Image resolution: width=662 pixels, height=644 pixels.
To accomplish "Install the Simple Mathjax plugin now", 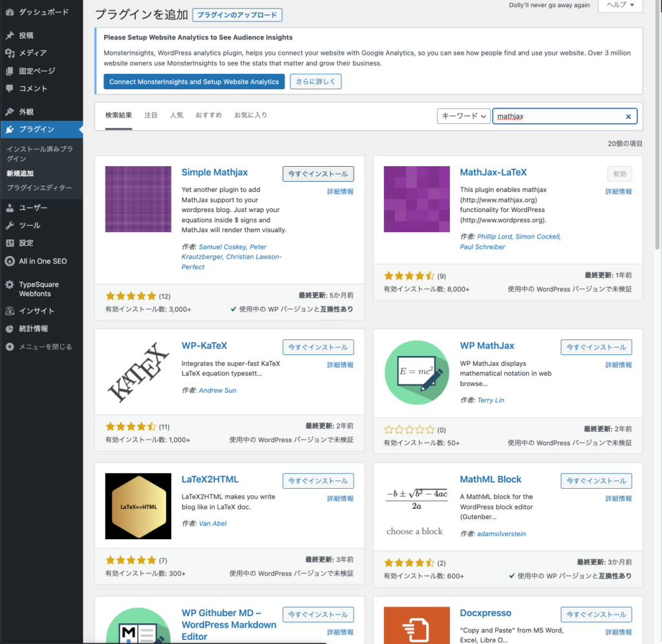I will (318, 174).
